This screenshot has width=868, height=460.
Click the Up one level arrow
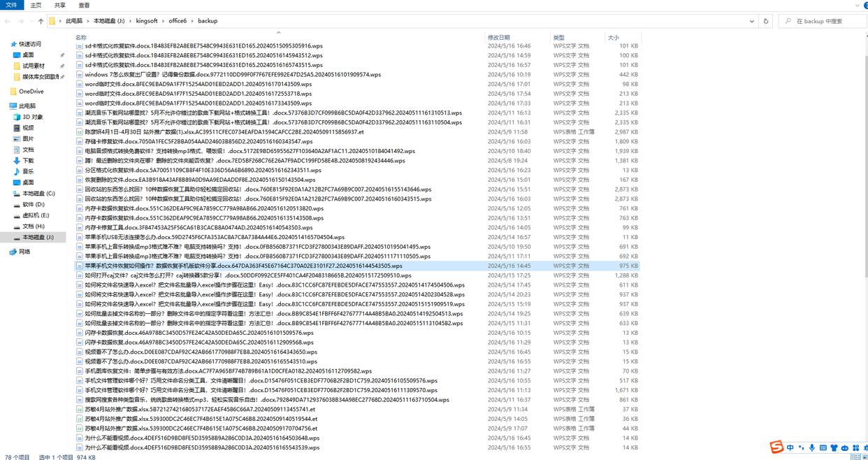click(x=41, y=21)
